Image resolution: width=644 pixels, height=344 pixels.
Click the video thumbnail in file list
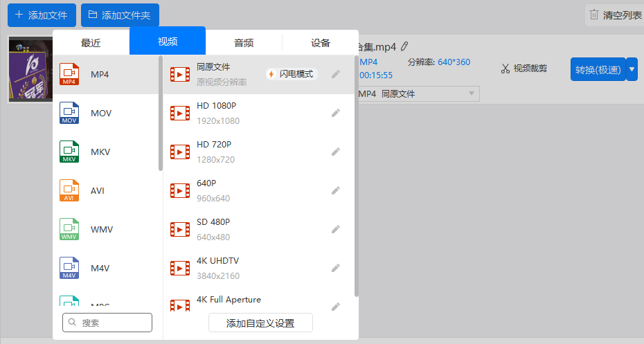point(30,69)
